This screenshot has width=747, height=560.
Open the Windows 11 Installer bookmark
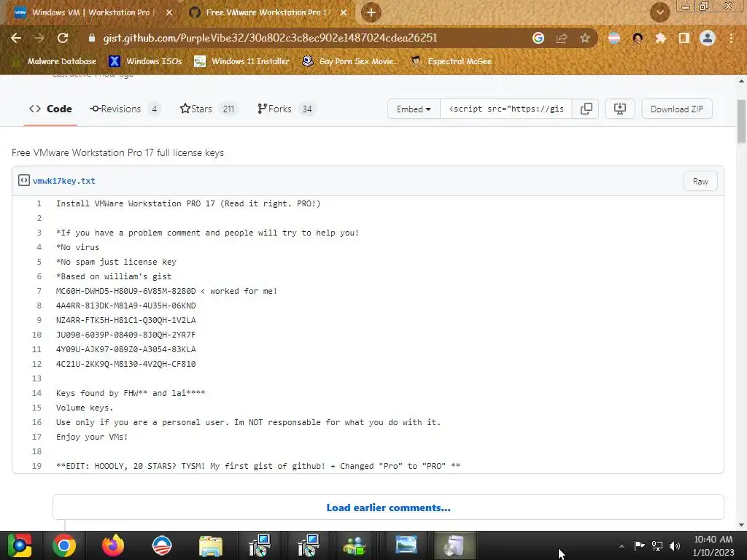click(242, 61)
